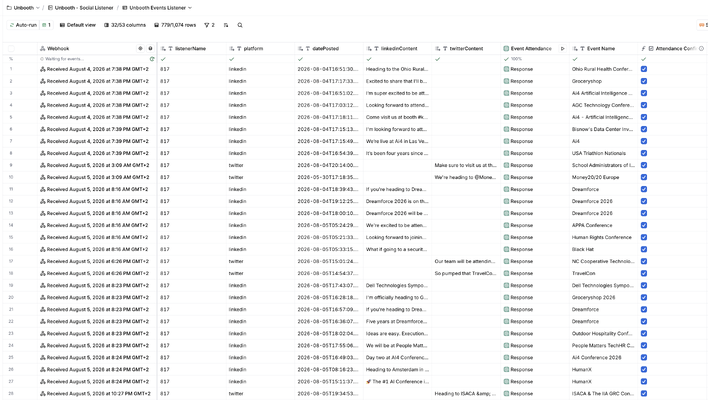Screen dimensions: 708x400
Task: Open the linkedinContent column header menu
Action: click(397, 49)
